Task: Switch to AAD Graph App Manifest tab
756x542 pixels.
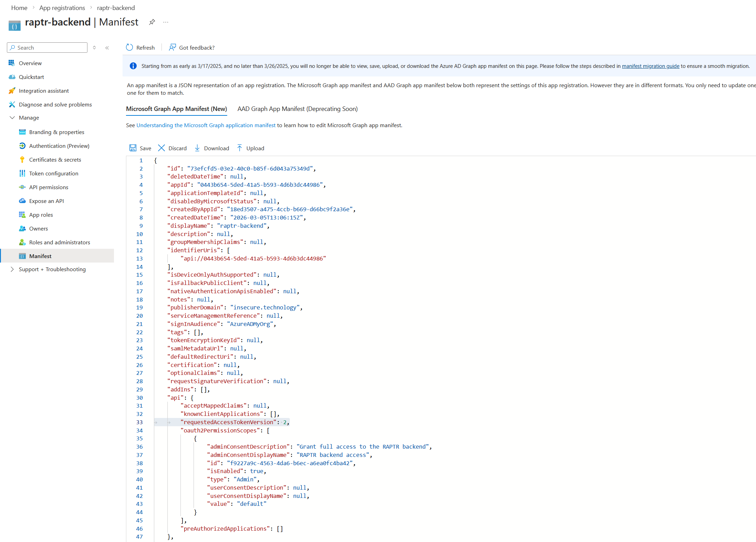Action: tap(297, 109)
